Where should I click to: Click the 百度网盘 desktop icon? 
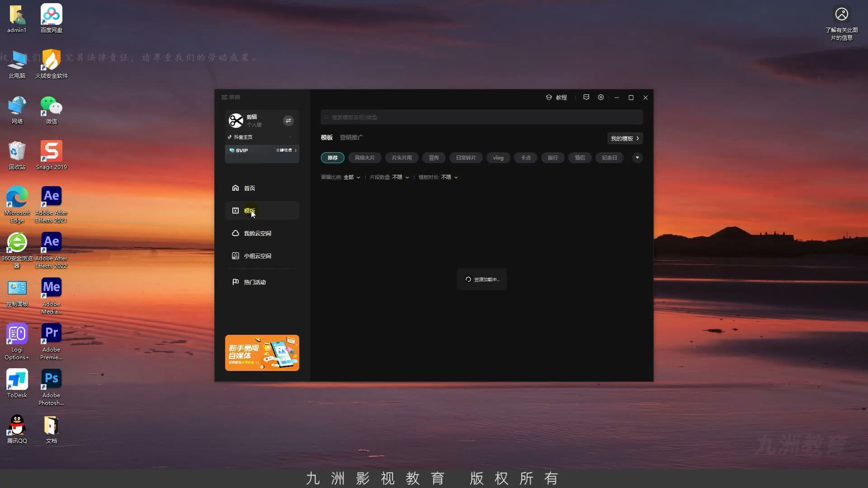coord(52,19)
